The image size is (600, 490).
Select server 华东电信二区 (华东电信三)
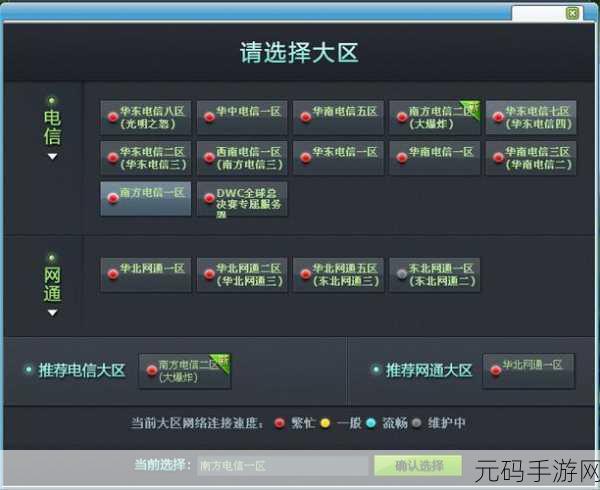146,158
